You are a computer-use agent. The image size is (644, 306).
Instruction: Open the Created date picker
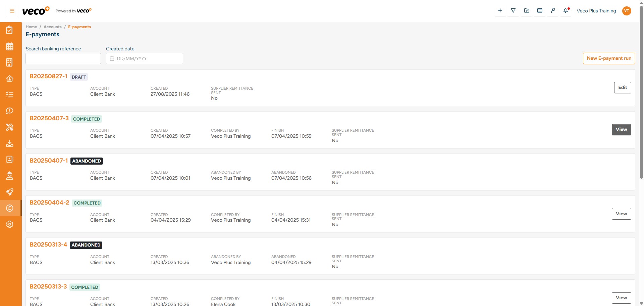pyautogui.click(x=144, y=58)
